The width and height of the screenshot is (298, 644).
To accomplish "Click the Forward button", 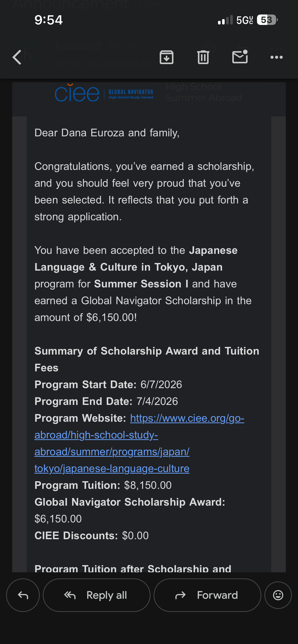I will [x=207, y=595].
